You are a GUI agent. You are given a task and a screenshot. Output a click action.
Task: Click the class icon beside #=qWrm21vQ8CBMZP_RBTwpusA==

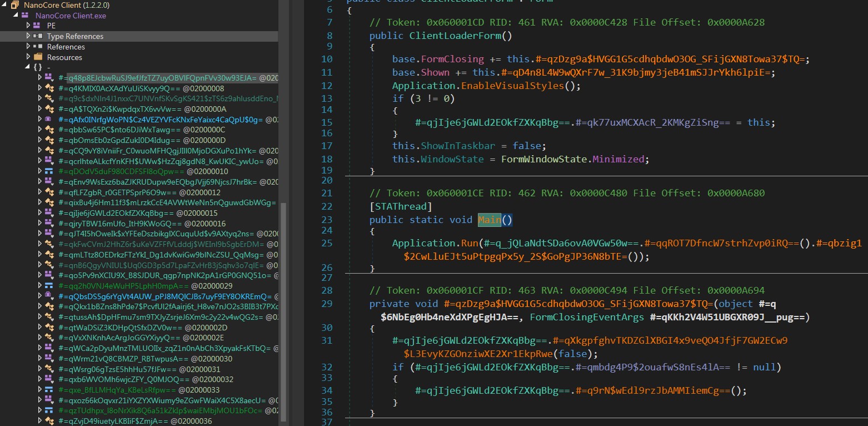(48, 359)
